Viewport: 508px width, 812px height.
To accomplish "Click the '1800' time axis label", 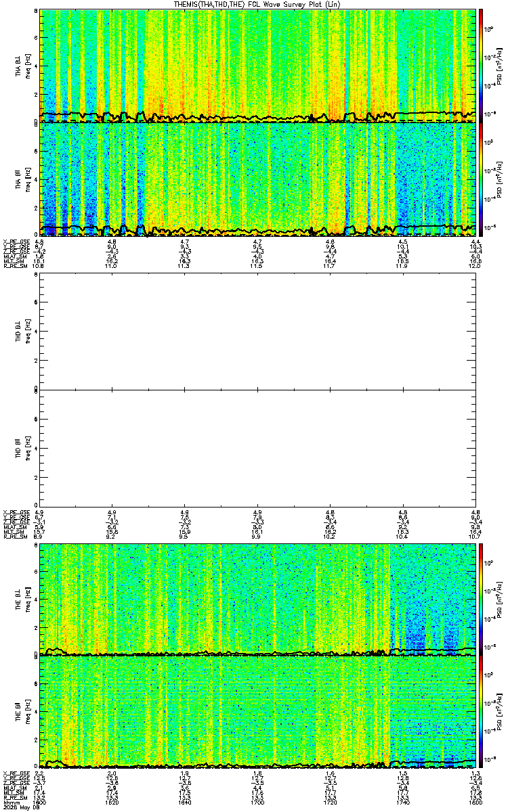I will (x=475, y=801).
